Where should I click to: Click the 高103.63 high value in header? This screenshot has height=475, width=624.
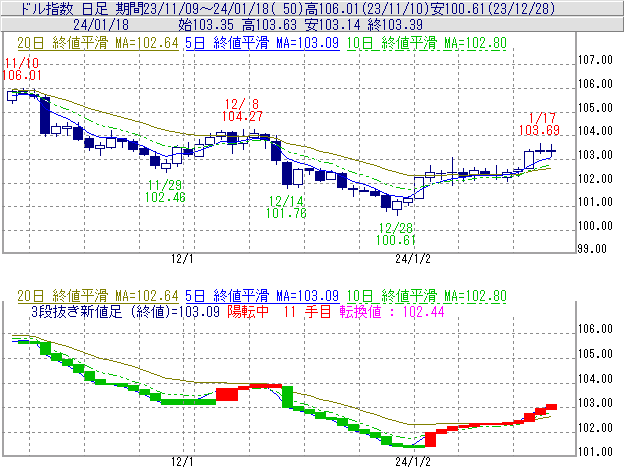pyautogui.click(x=269, y=25)
